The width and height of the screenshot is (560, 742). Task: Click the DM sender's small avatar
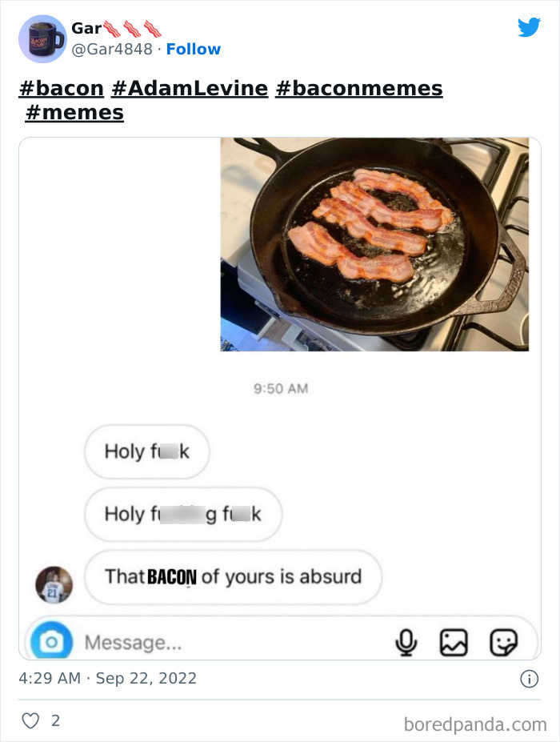tap(53, 584)
